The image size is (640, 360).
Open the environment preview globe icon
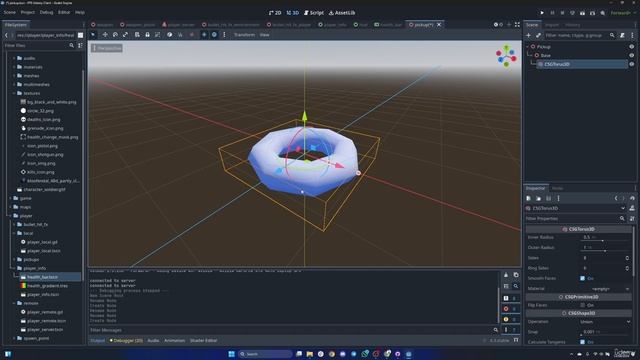214,35
